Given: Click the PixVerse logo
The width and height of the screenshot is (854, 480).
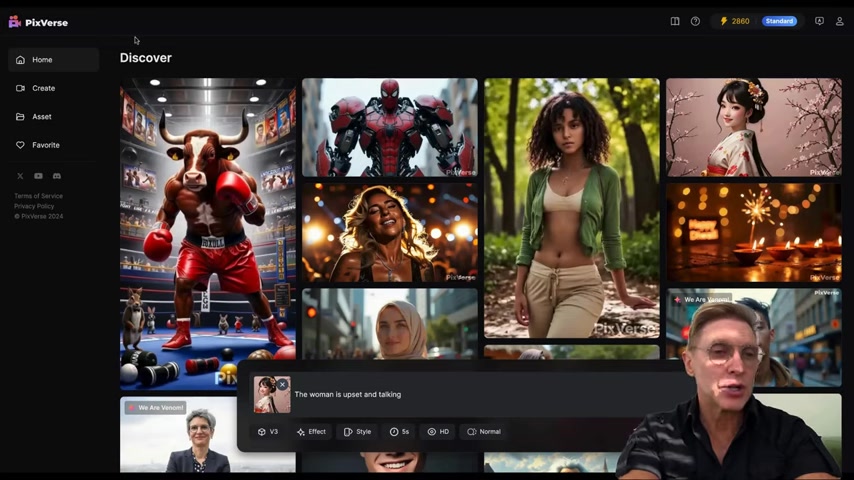Looking at the screenshot, I should point(38,22).
